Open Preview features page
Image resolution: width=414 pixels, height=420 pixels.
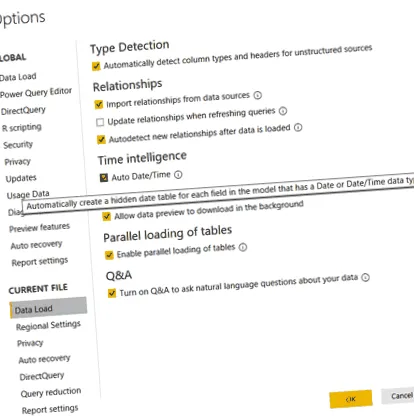coord(39,228)
